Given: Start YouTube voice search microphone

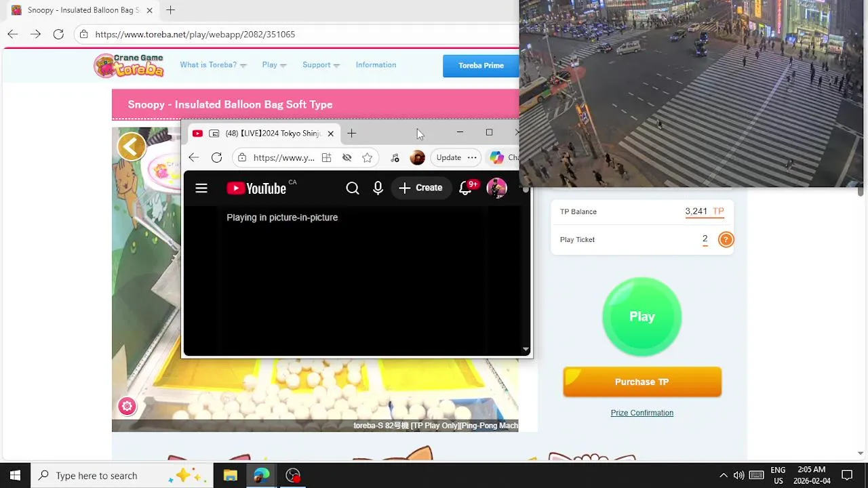Looking at the screenshot, I should [378, 188].
